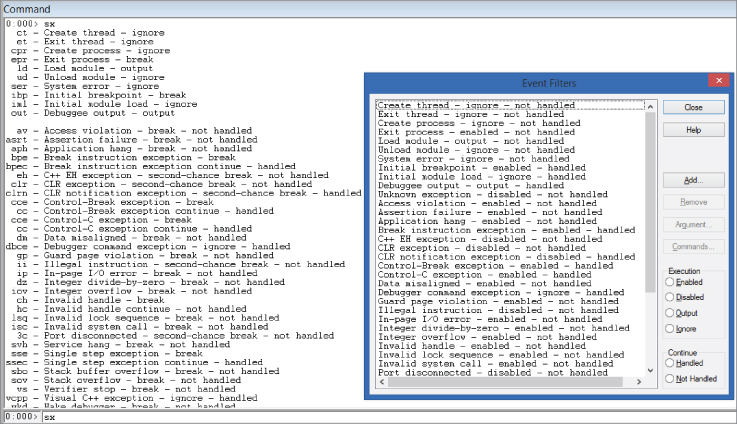
Task: Select 'Data misaligned - enabled - not handled' in list
Action: click(510, 284)
